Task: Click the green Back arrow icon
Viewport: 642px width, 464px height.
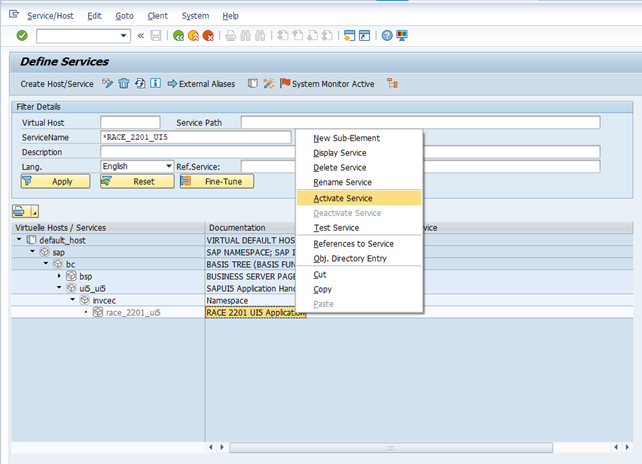Action: coord(178,36)
